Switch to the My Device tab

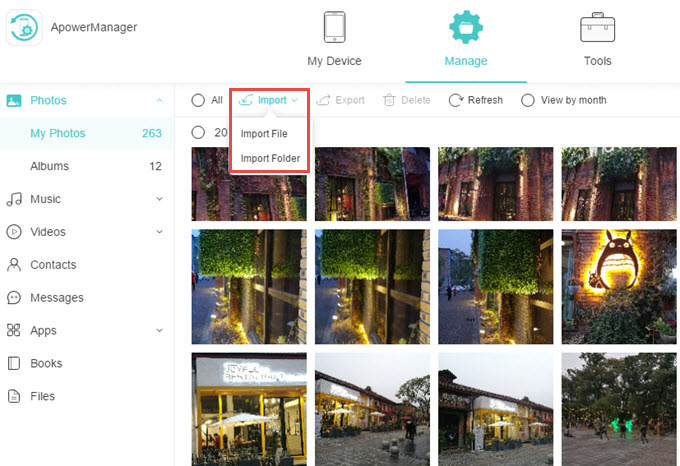click(x=334, y=40)
